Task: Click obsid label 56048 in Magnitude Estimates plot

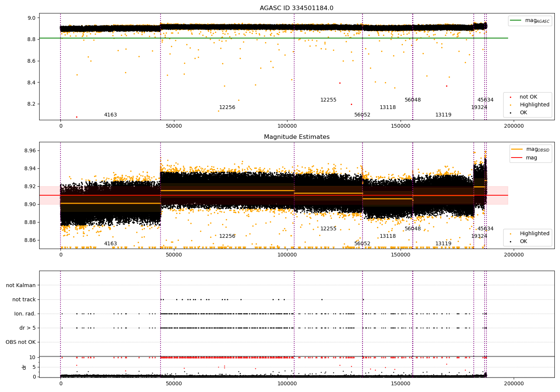Action: 413,229
